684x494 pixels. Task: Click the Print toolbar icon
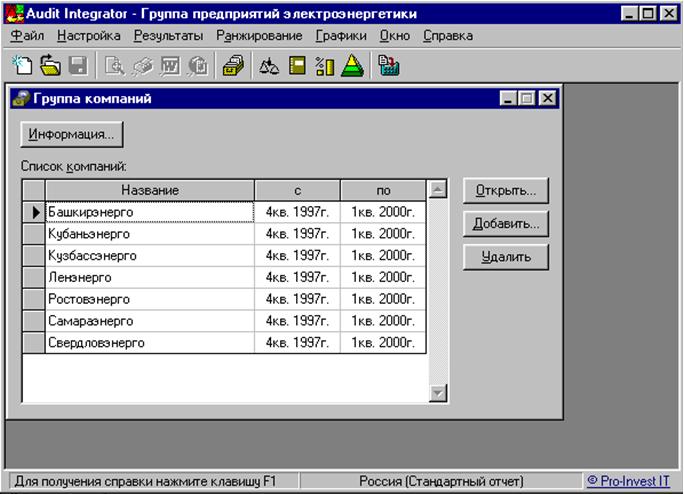143,66
